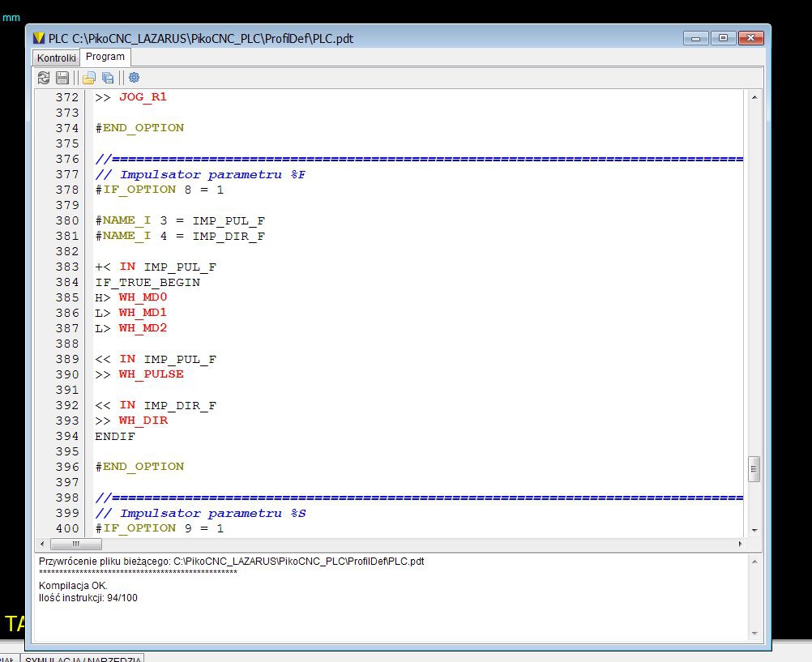
Task: Click the line '#IF_OPTION 8 = 1'
Action: pyautogui.click(x=160, y=190)
